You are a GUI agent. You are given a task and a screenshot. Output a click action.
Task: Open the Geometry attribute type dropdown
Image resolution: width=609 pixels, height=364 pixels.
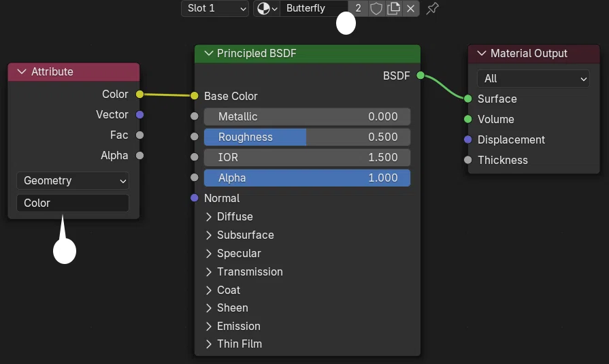[73, 181]
